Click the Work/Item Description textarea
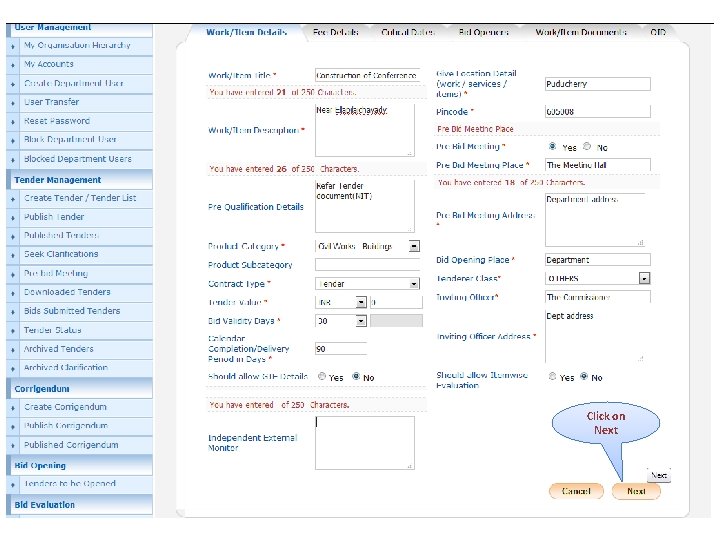Image resolution: width=720 pixels, height=540 pixels. [x=365, y=130]
